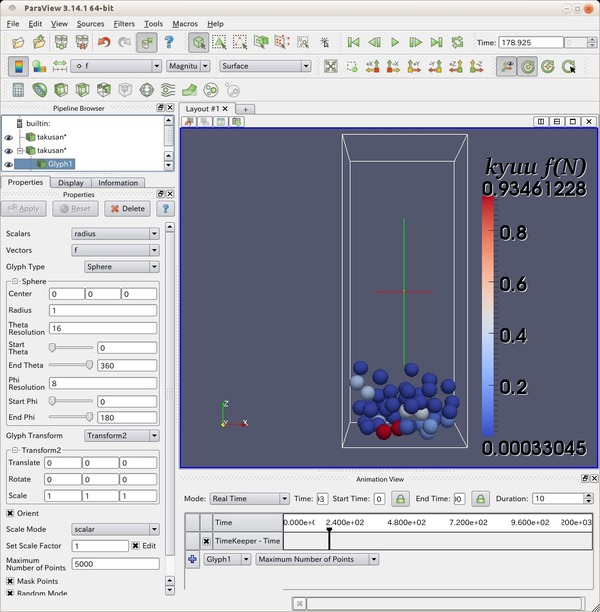The image size is (600, 612).
Task: Open the Glyph Type Sphere dropdown
Action: click(x=121, y=267)
